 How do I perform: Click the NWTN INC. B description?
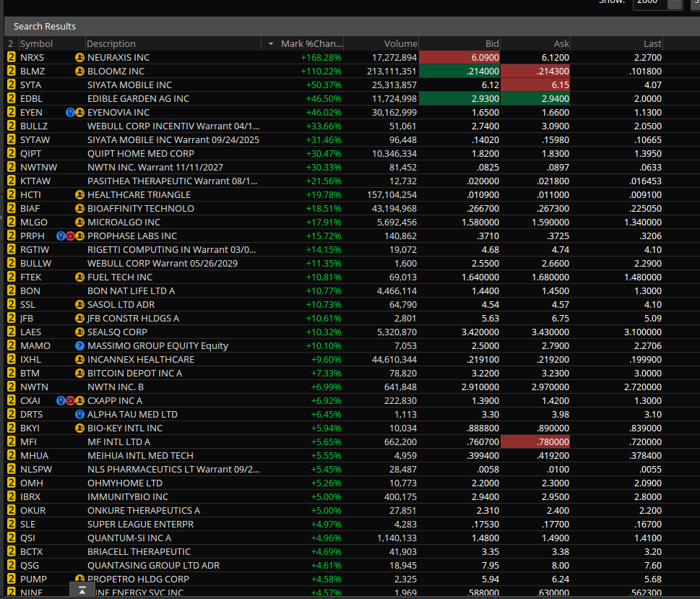[x=116, y=387]
